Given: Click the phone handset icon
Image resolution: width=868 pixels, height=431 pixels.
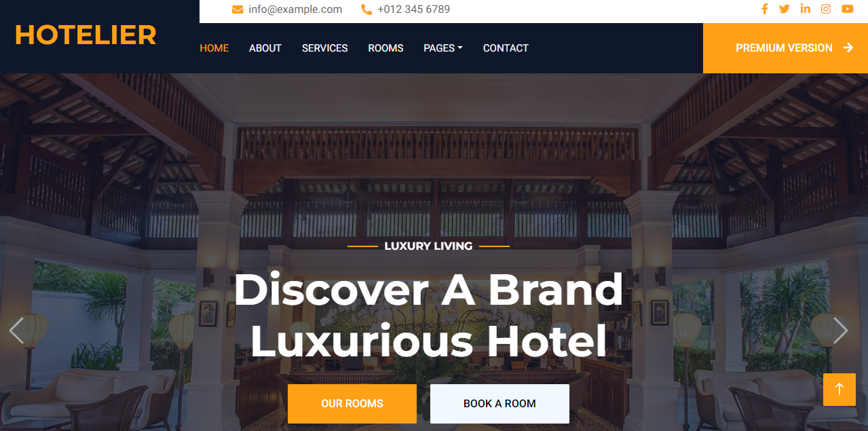Looking at the screenshot, I should pos(366,10).
